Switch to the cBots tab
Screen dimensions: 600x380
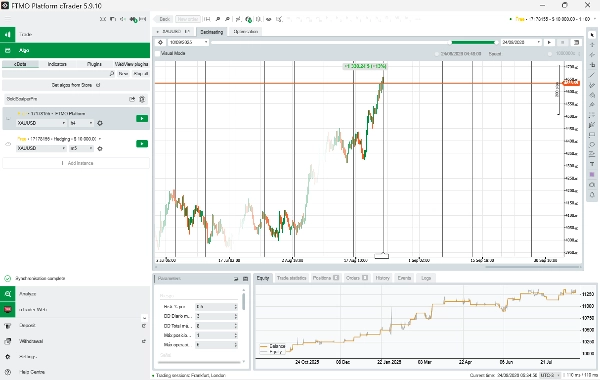[x=20, y=64]
